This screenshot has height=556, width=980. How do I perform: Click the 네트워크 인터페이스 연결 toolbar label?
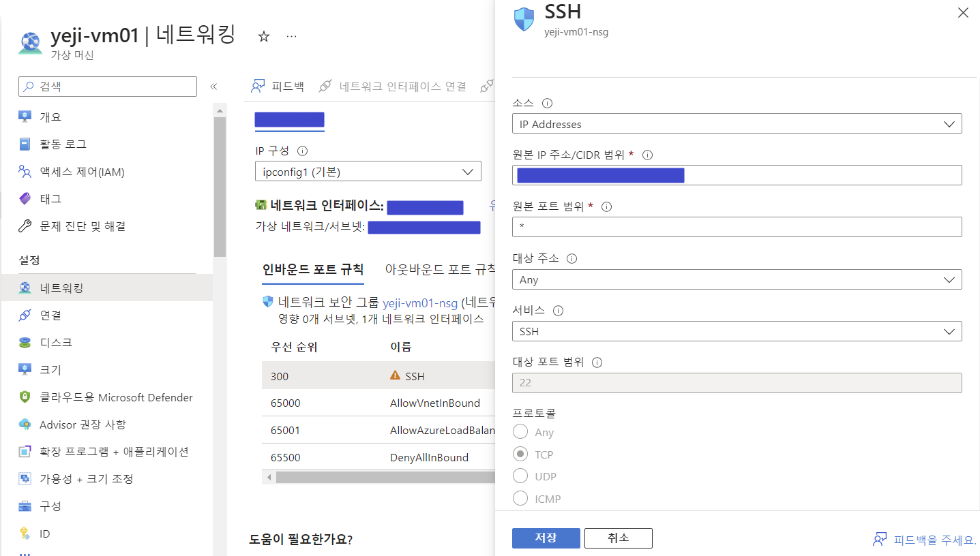tap(402, 87)
